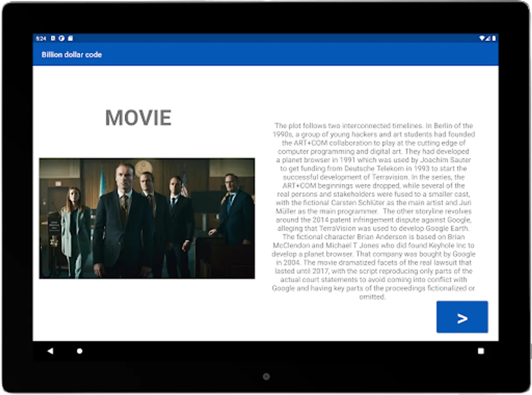This screenshot has height=395, width=532.
Task: Tap the courtroom movie still image
Action: tap(147, 219)
